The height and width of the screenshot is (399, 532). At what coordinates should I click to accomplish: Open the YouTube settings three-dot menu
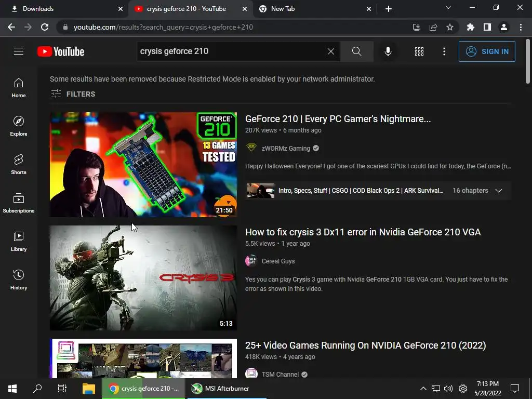[x=444, y=51]
